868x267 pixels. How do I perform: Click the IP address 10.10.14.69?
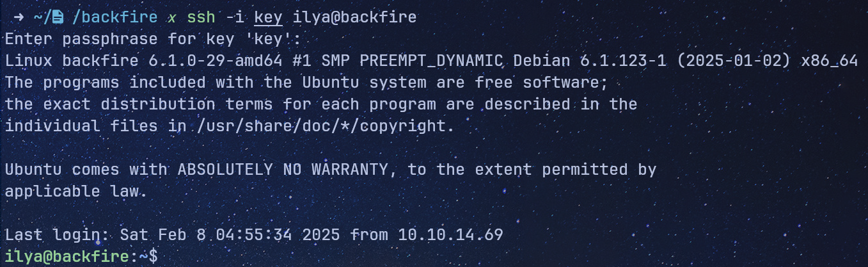[450, 235]
